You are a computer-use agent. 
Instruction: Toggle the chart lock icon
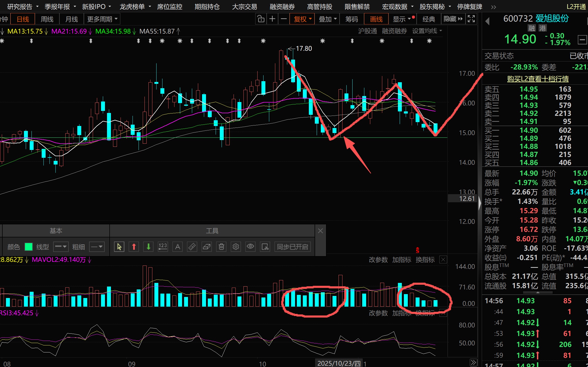tap(261, 19)
